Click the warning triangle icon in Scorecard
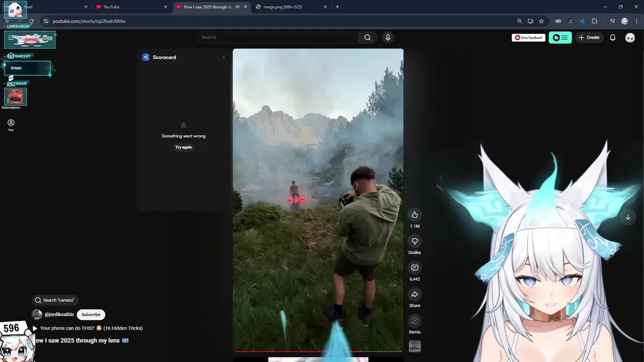 click(x=183, y=125)
